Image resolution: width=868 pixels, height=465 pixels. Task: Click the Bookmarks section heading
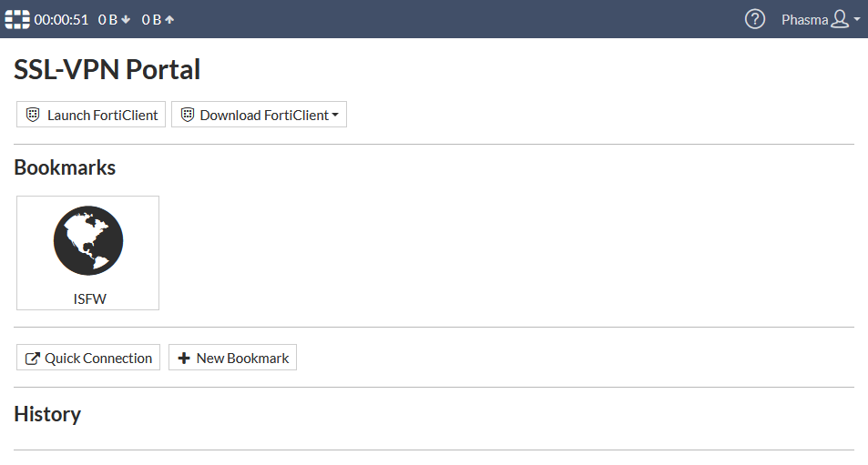click(x=65, y=167)
